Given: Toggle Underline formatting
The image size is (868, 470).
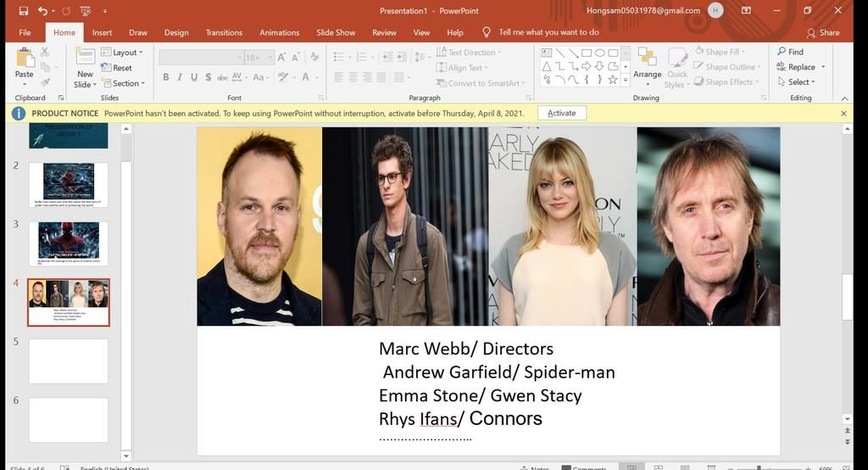Looking at the screenshot, I should click(x=194, y=77).
